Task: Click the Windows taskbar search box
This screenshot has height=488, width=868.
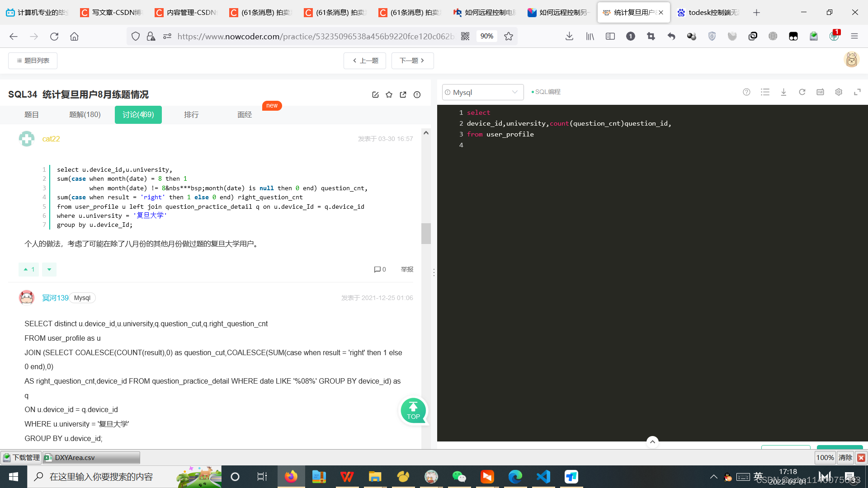Action: (124, 477)
